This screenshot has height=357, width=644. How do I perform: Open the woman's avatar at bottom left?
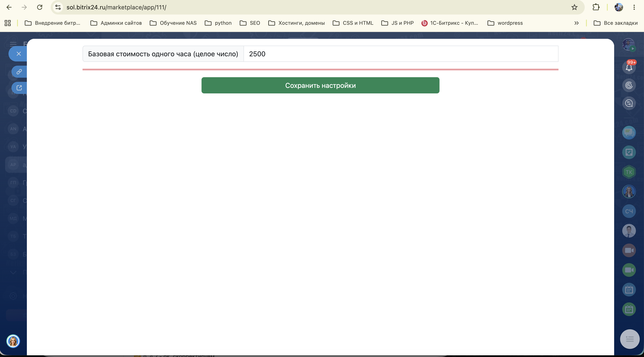(x=13, y=341)
